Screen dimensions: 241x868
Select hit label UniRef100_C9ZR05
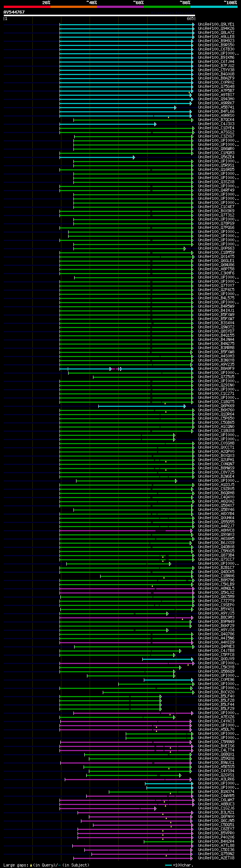pyautogui.click(x=216, y=489)
